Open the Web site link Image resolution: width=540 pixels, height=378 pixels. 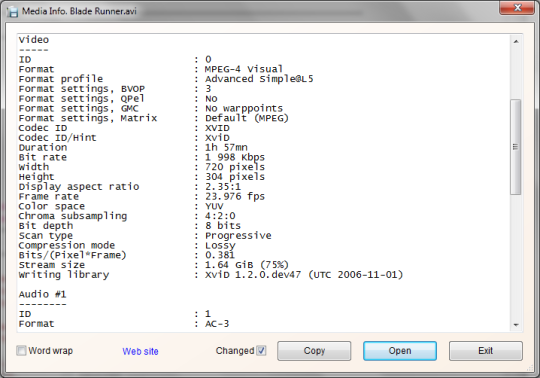[140, 351]
